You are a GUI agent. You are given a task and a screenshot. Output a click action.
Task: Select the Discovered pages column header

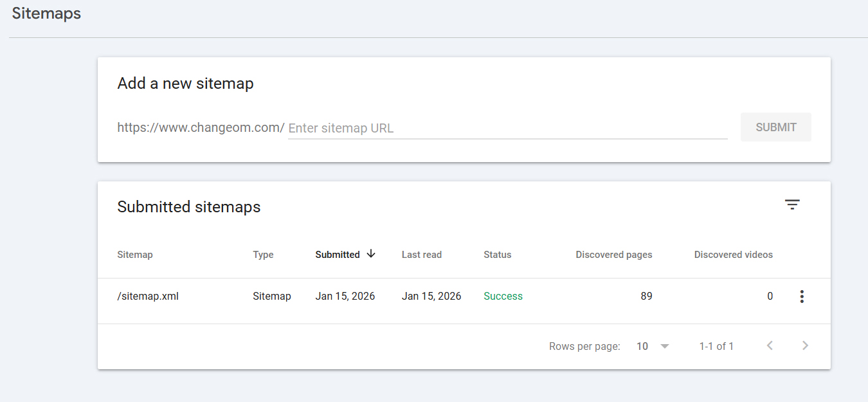[x=614, y=254]
